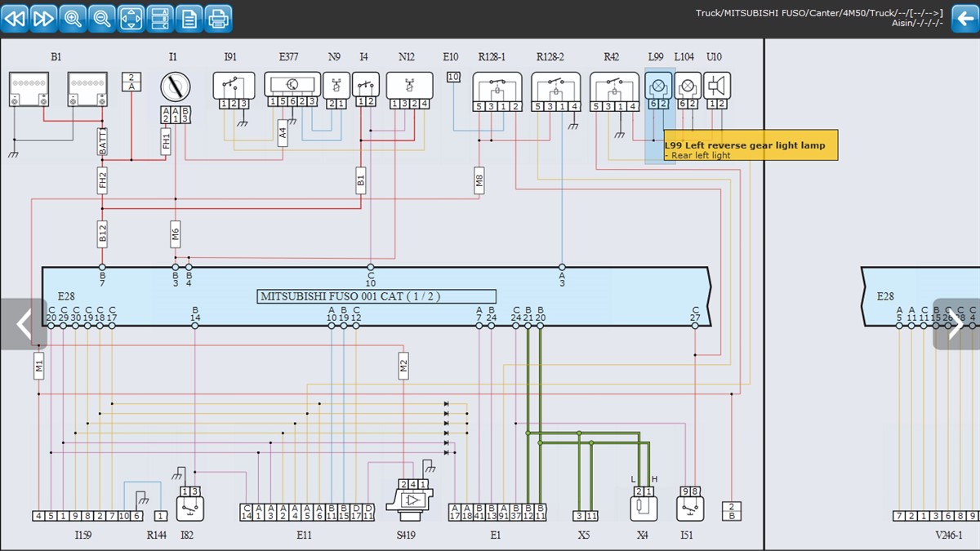The height and width of the screenshot is (551, 980).
Task: Select the R128-1 relay symbol
Action: click(497, 91)
